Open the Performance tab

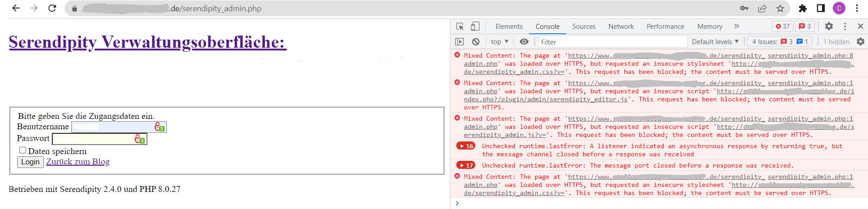[x=665, y=27]
